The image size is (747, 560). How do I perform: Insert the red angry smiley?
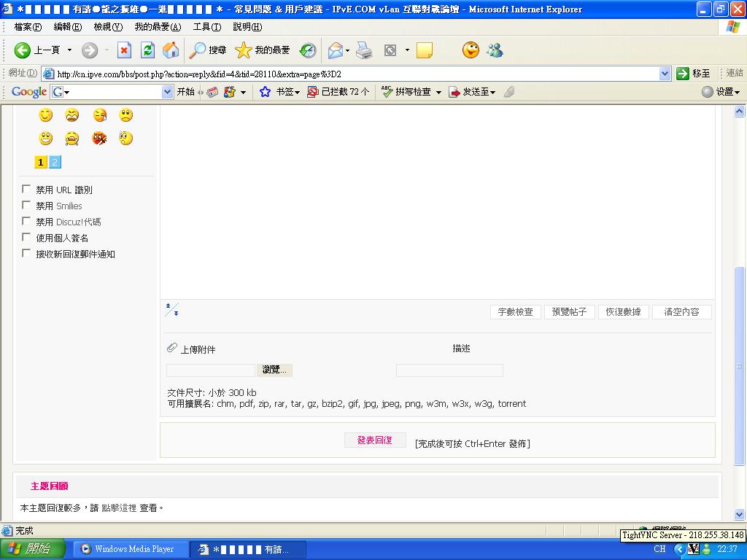point(99,138)
